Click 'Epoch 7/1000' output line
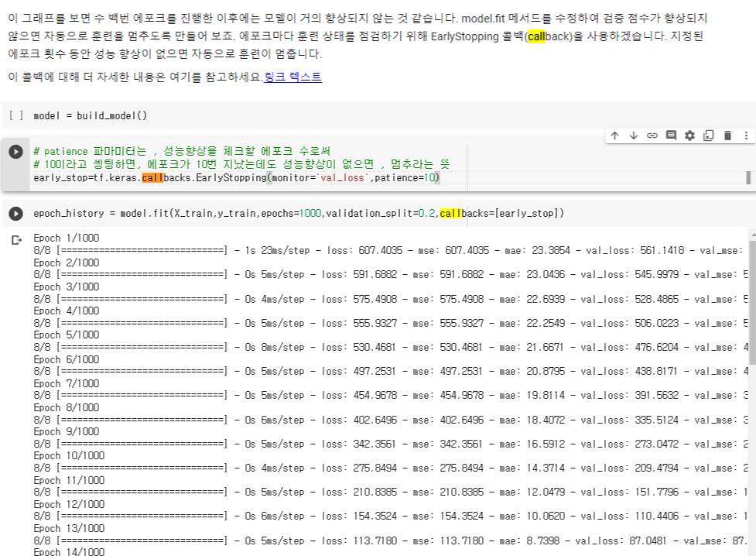The height and width of the screenshot is (556, 756). (x=66, y=383)
